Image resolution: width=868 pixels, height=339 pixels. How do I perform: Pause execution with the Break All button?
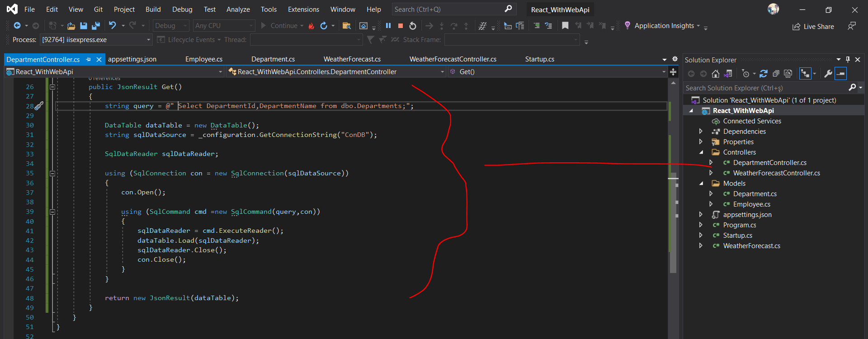(388, 26)
